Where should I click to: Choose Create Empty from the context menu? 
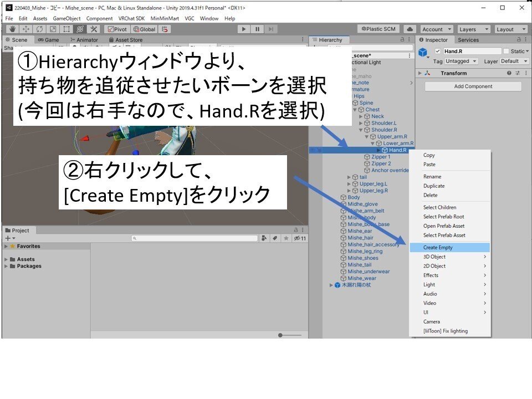coord(449,247)
